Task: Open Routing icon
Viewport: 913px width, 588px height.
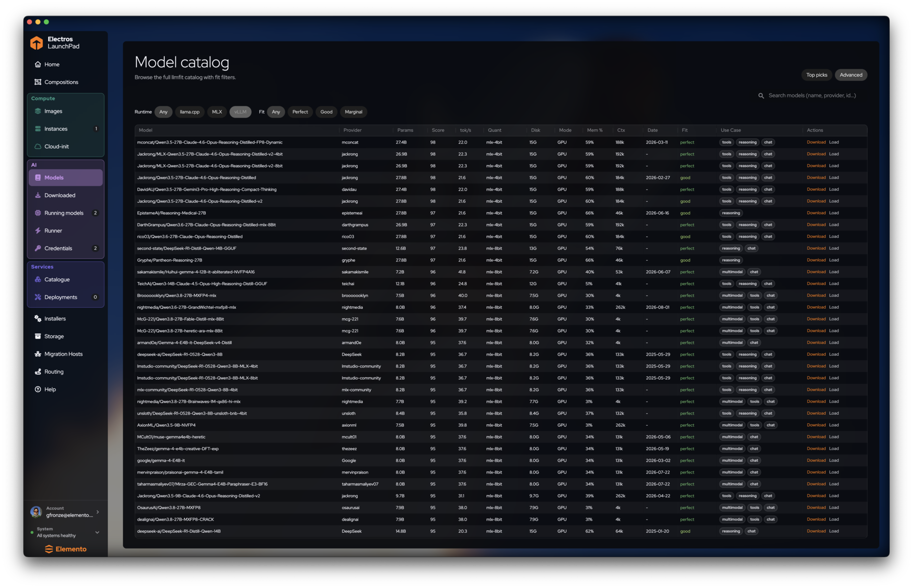Action: 38,372
